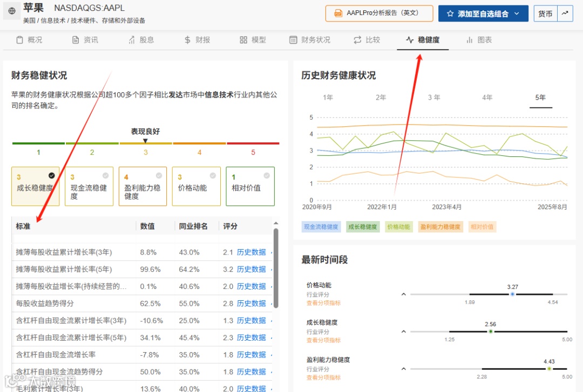This screenshot has height=392, width=583.
Task: Click the 比较 arrows icon
Action: click(357, 40)
